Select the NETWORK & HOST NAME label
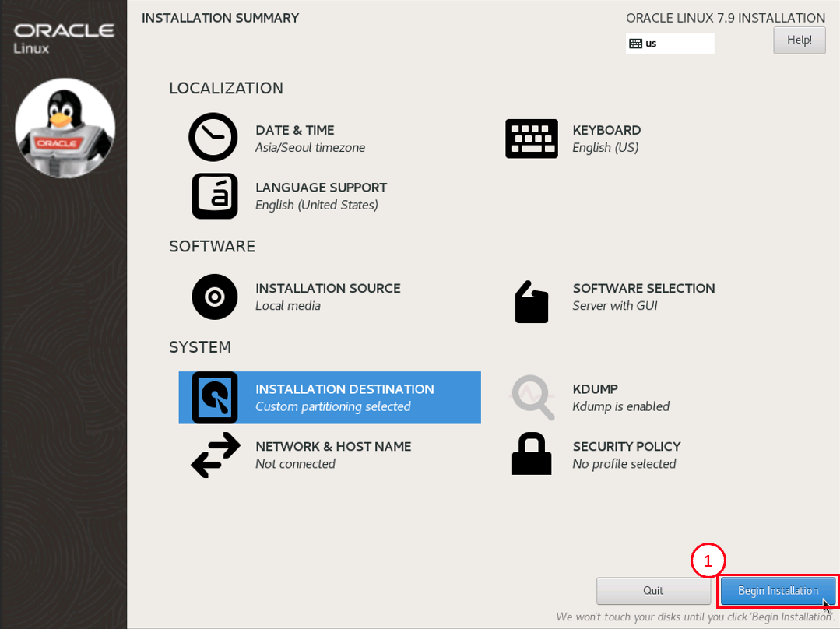This screenshot has height=629, width=840. click(333, 446)
